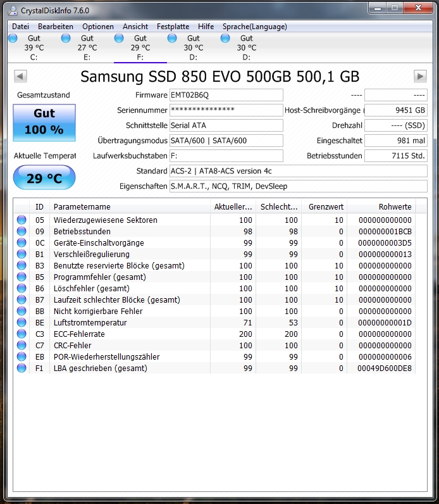Click the Schnittstelle field Serial ATA
Screen dimensions: 439x504
tap(226, 125)
